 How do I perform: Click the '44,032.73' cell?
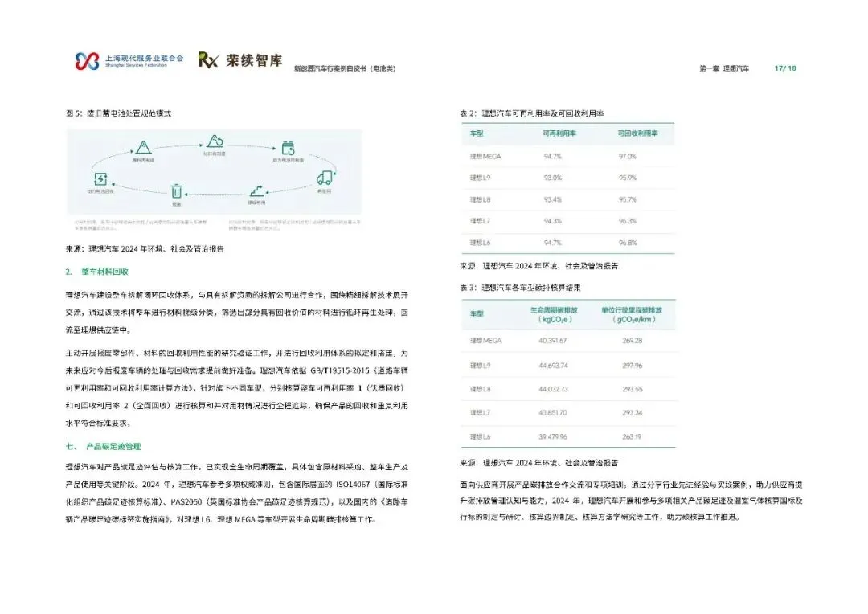(x=553, y=389)
